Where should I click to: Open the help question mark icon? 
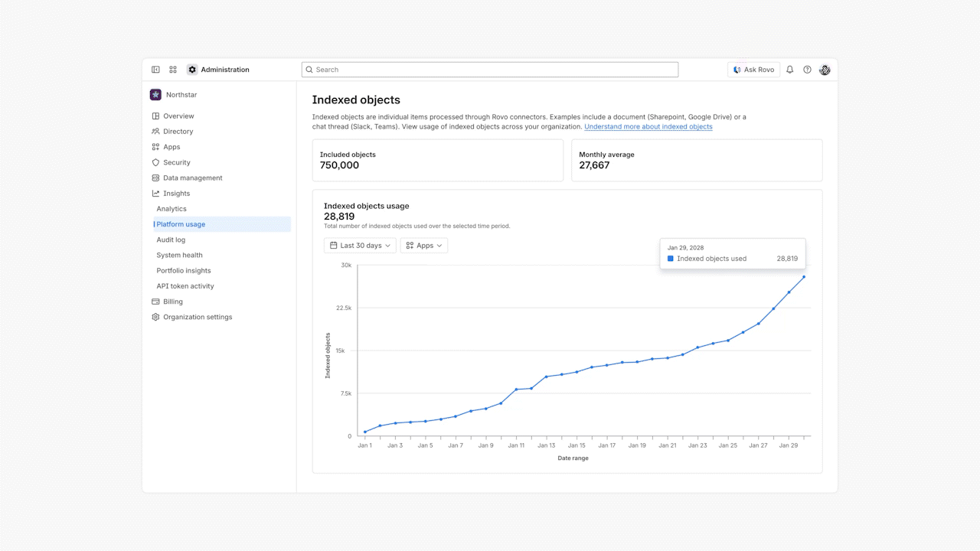pos(807,70)
